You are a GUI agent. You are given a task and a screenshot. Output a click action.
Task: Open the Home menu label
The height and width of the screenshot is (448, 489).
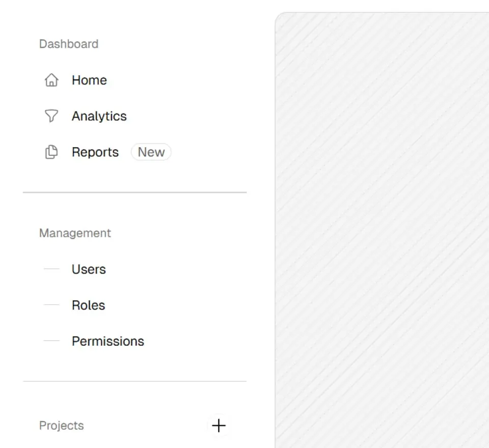pyautogui.click(x=89, y=80)
